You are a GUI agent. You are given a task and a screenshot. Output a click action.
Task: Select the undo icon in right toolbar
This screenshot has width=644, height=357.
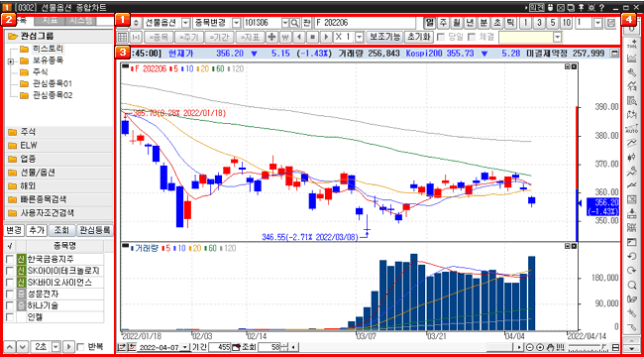point(632,256)
